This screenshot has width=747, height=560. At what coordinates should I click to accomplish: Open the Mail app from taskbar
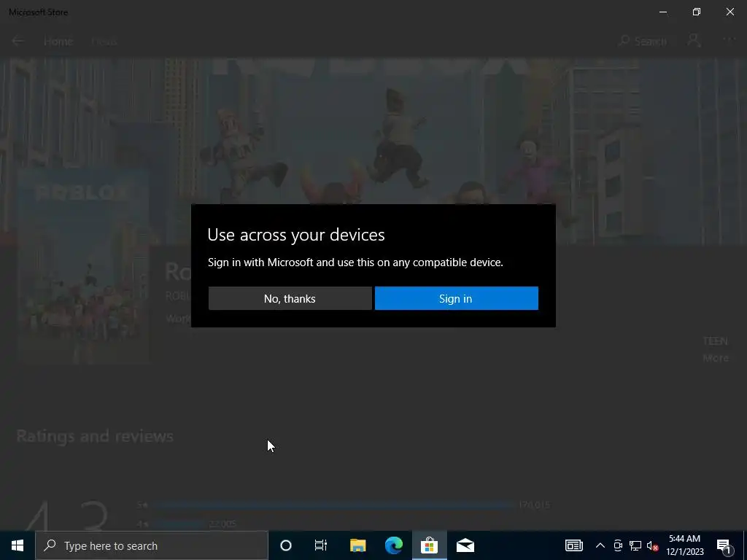465,545
